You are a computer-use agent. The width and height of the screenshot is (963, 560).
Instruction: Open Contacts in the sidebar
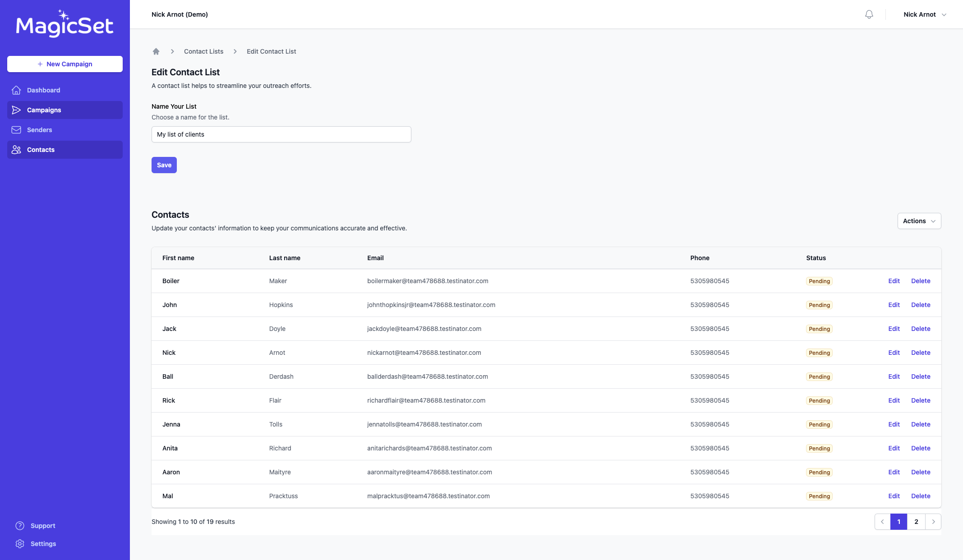point(65,150)
